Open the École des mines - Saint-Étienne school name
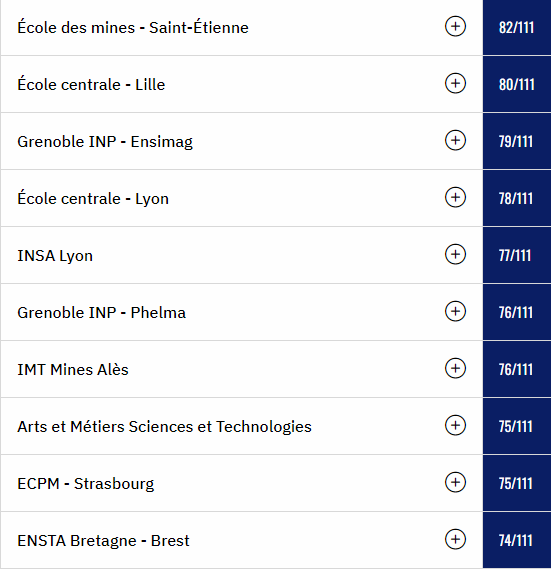The height and width of the screenshot is (569, 551). (133, 27)
